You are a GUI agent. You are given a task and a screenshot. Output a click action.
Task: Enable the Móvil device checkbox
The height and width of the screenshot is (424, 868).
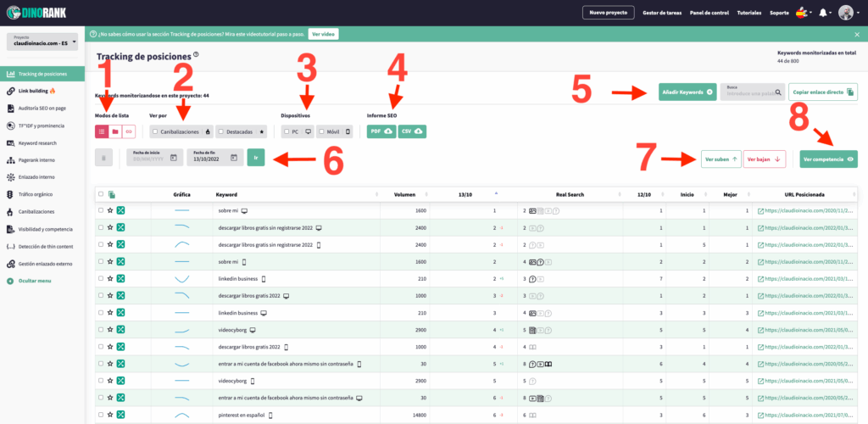(x=321, y=131)
